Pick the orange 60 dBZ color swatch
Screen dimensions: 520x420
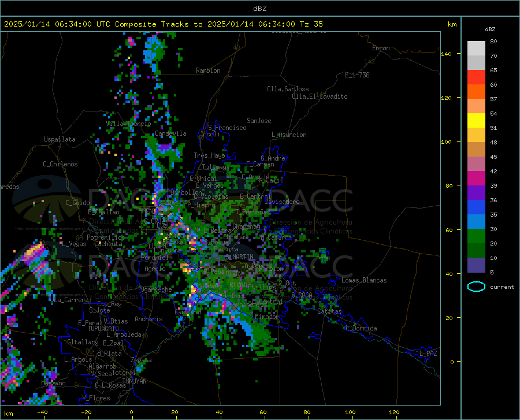coord(476,91)
